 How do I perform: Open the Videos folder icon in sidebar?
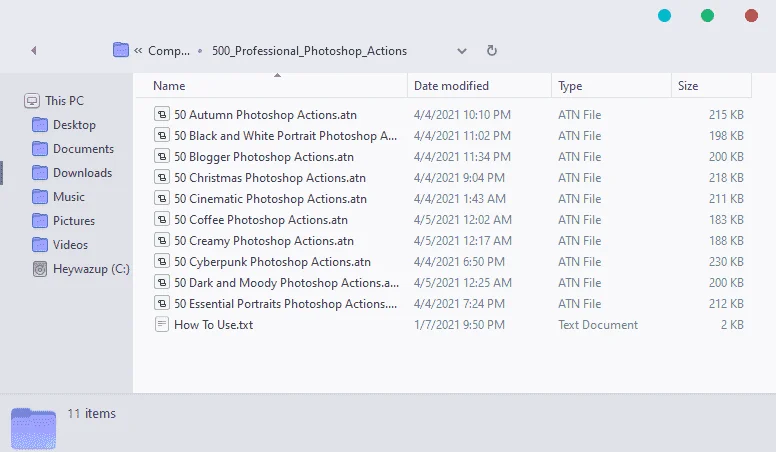click(x=40, y=245)
